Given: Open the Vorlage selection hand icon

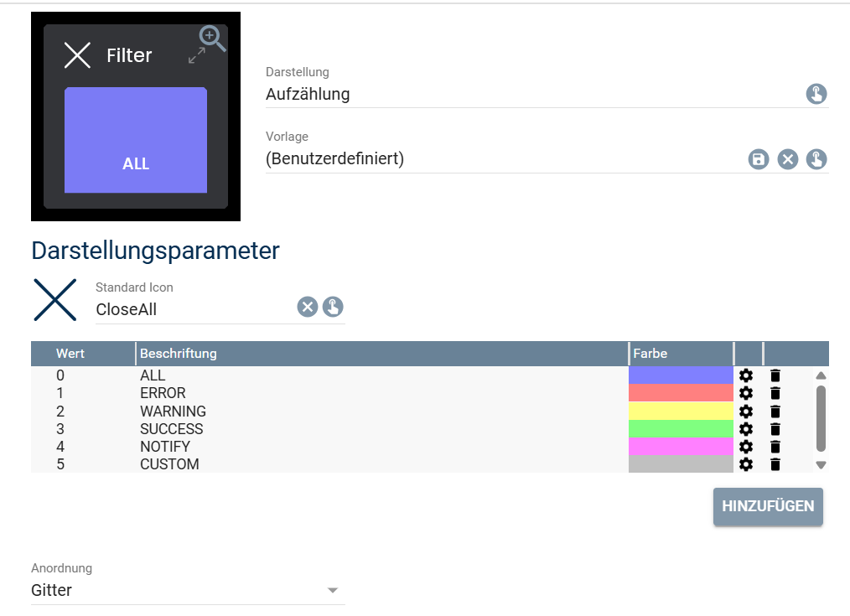Looking at the screenshot, I should click(x=816, y=159).
